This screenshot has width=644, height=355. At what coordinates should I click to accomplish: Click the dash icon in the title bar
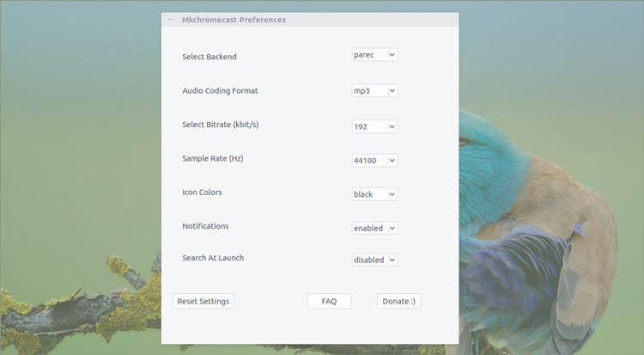point(170,20)
